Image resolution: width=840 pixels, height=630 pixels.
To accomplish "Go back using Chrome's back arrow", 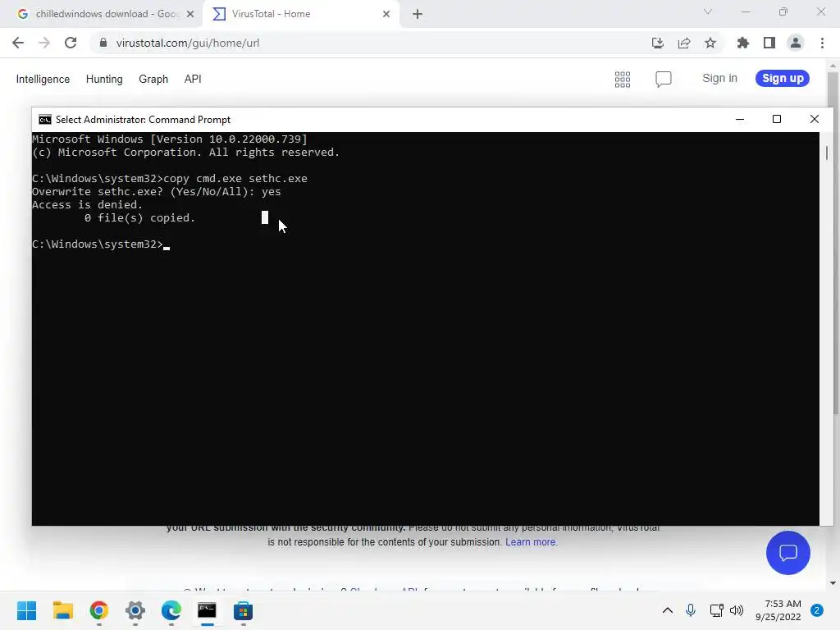I will coord(18,43).
